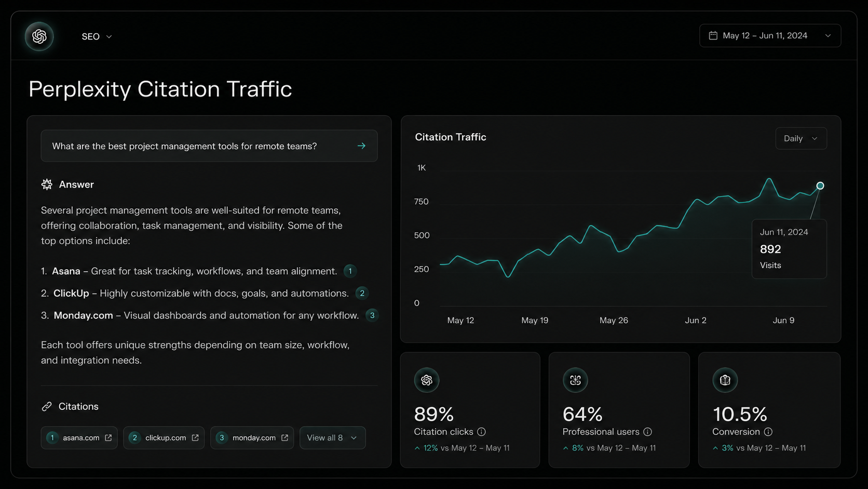
Task: Click the 8% vs May 12 – May 11 change
Action: pos(609,448)
